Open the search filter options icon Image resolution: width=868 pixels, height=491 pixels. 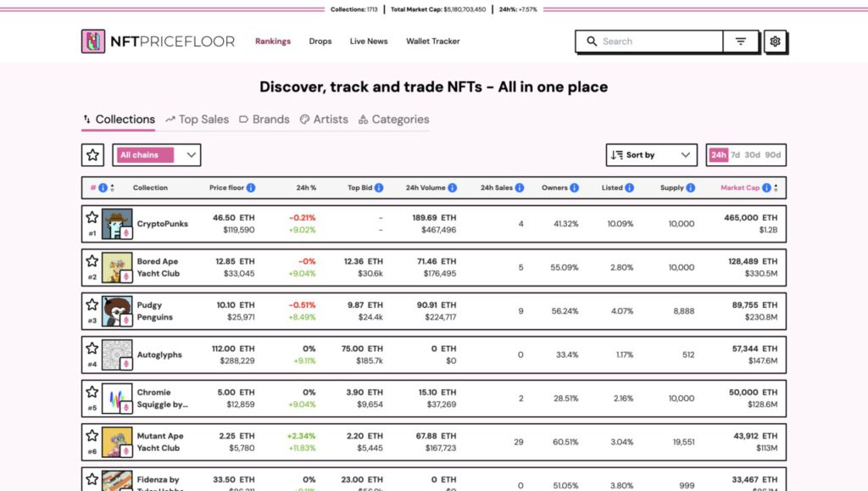click(741, 42)
